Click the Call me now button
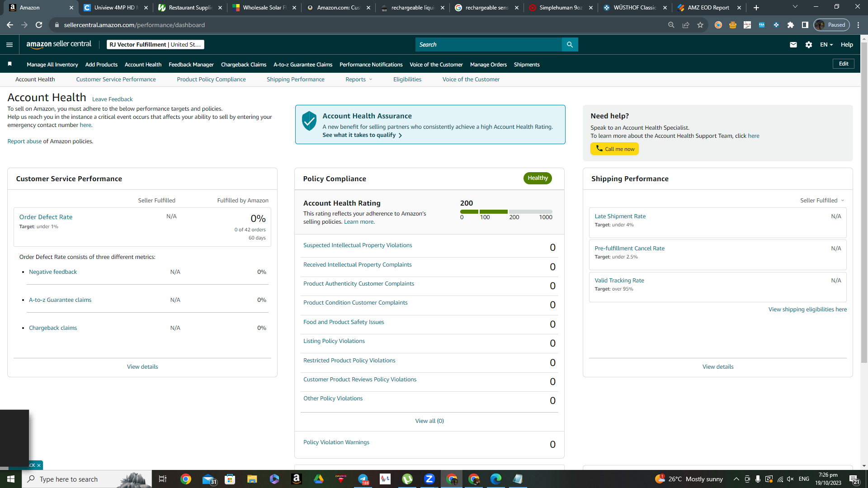 (614, 149)
